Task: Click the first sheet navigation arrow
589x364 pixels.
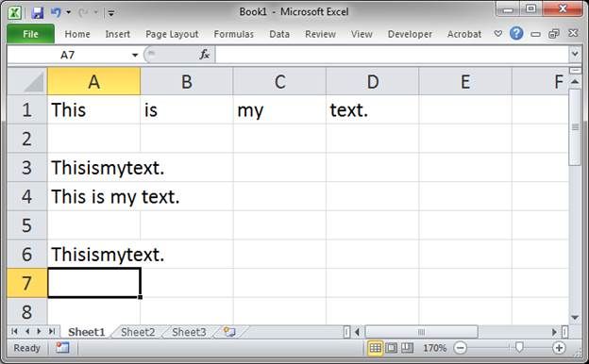Action: [15, 331]
